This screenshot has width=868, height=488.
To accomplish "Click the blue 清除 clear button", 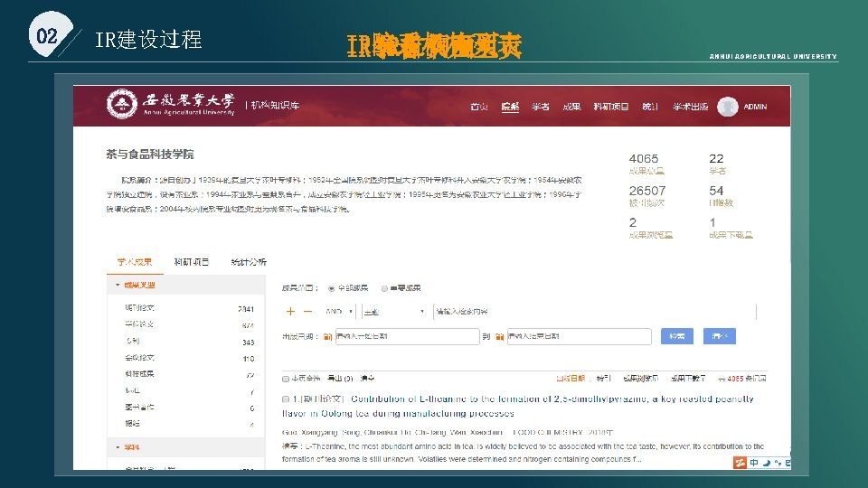I will [720, 336].
